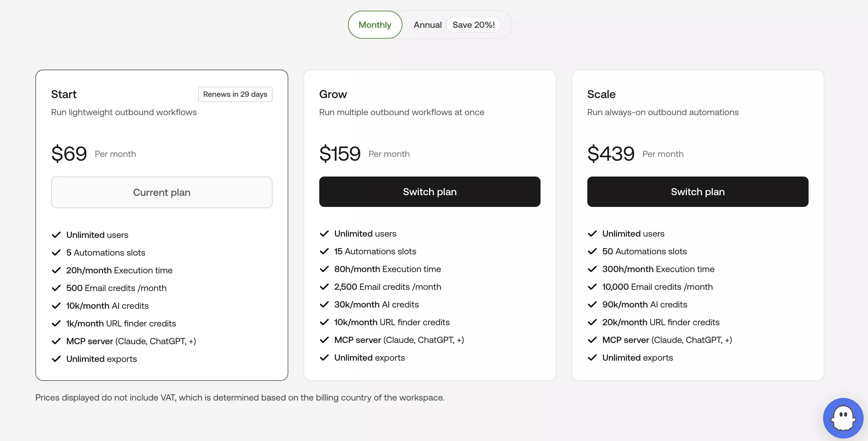Screen dimensions: 868x441
Task: Click the '10k/month URL finder credits' text
Action: pos(392,322)
